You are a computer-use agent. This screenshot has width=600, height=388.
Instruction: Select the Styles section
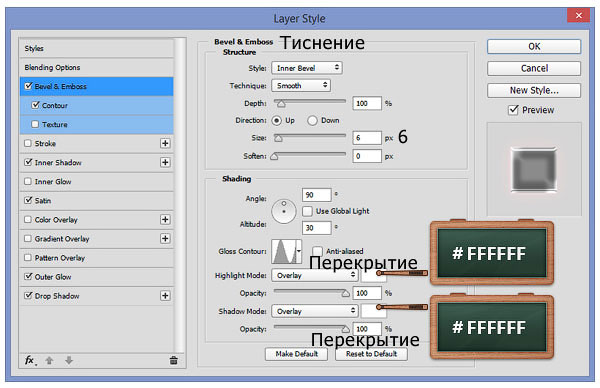click(x=96, y=49)
